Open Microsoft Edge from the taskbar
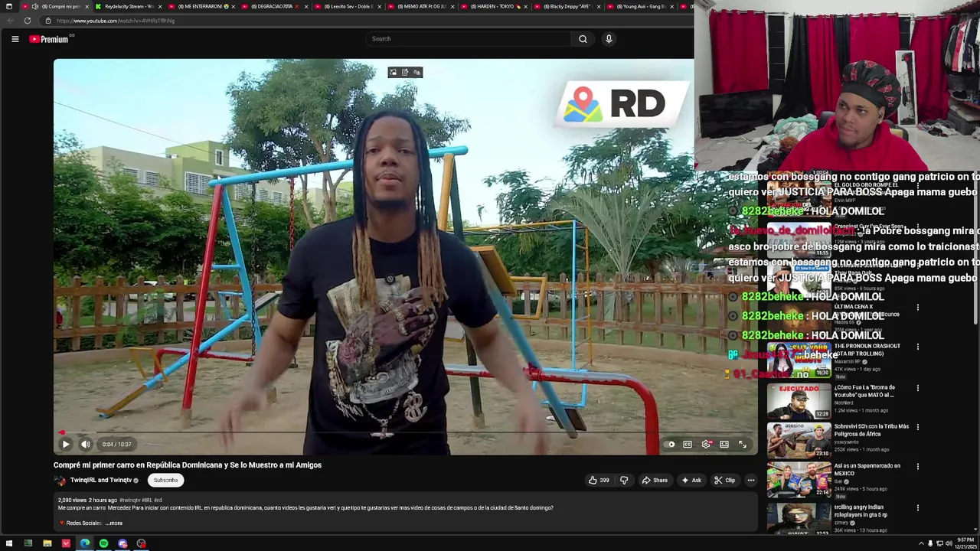980x551 pixels. point(84,543)
